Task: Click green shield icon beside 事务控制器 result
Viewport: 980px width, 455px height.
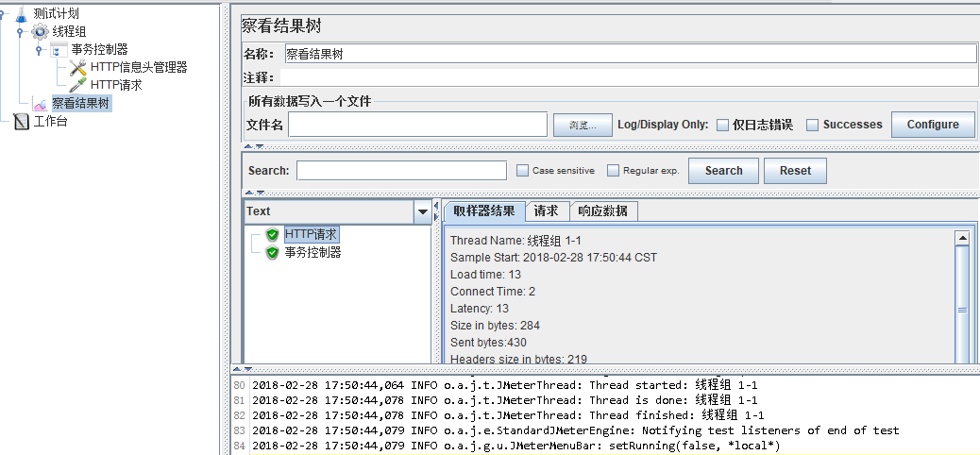Action: 272,252
